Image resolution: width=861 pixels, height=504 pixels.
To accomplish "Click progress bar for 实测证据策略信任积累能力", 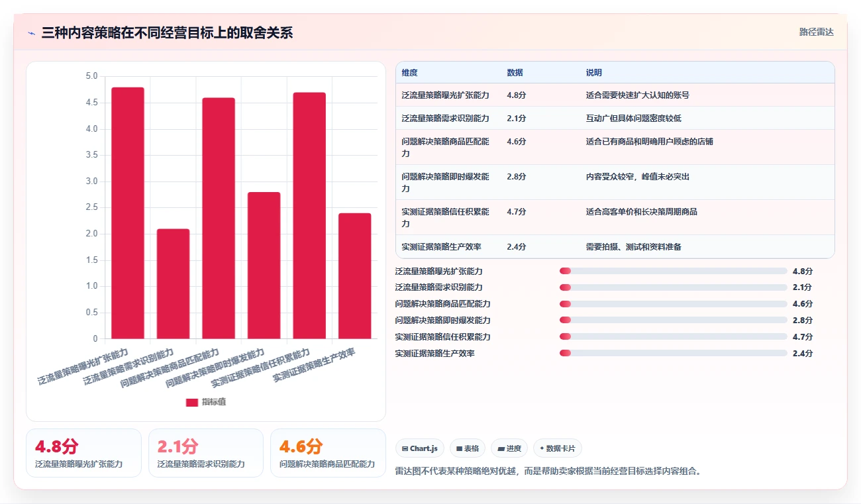I will pyautogui.click(x=673, y=337).
